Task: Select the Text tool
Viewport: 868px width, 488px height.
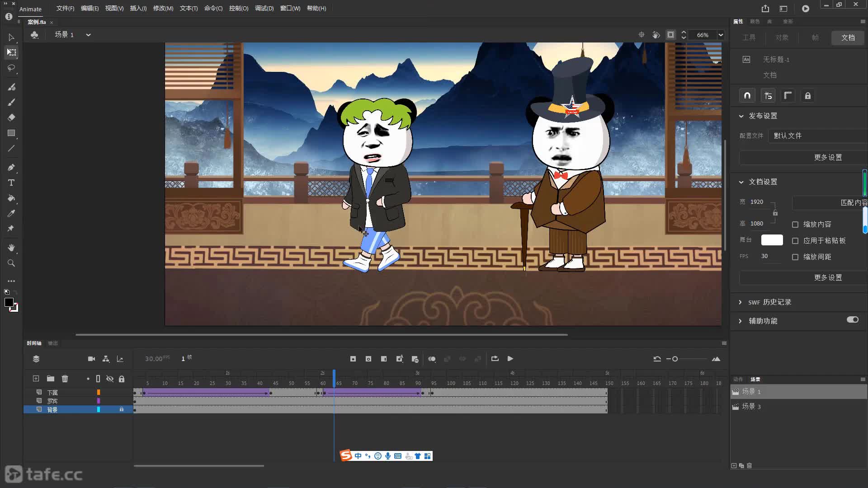Action: (x=11, y=183)
